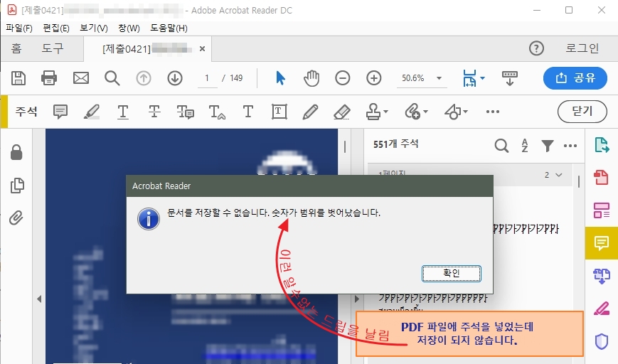Select the Replace text note tool
This screenshot has width=618, height=364.
[x=185, y=112]
